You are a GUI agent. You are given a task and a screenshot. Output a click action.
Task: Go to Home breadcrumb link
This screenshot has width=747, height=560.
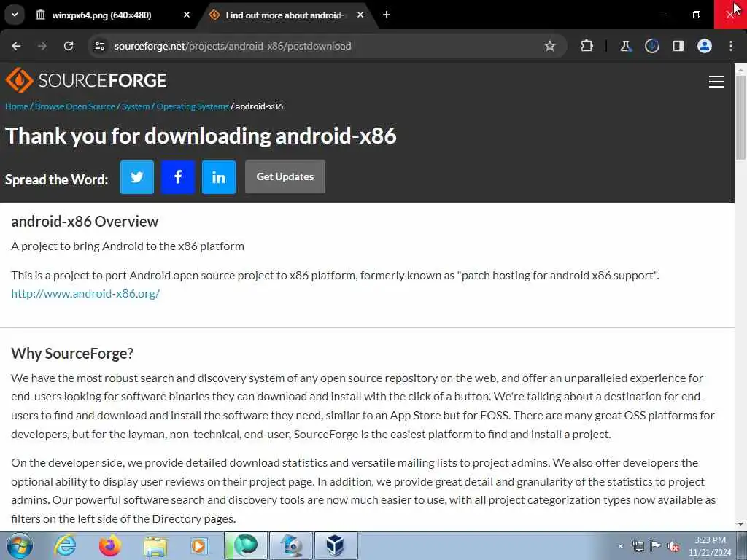pos(17,106)
